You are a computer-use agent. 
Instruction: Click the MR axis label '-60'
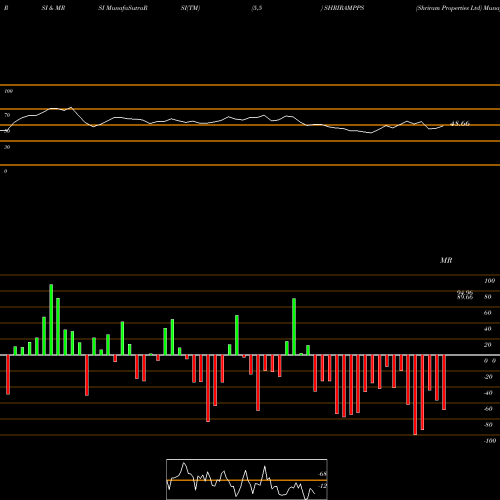pyautogui.click(x=488, y=409)
